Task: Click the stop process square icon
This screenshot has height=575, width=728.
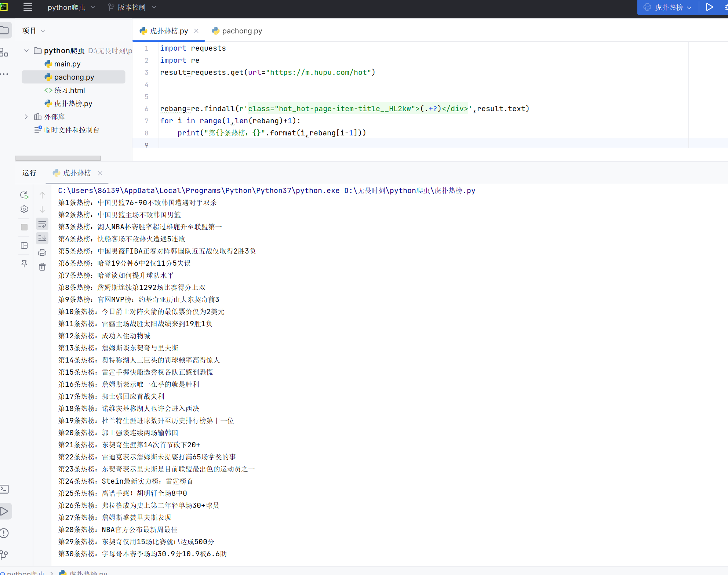Action: pos(24,227)
